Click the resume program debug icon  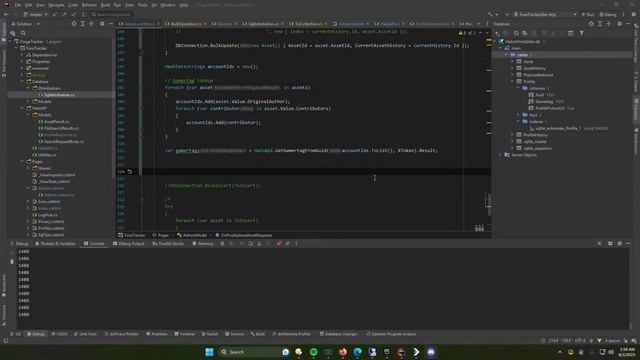tap(222, 244)
